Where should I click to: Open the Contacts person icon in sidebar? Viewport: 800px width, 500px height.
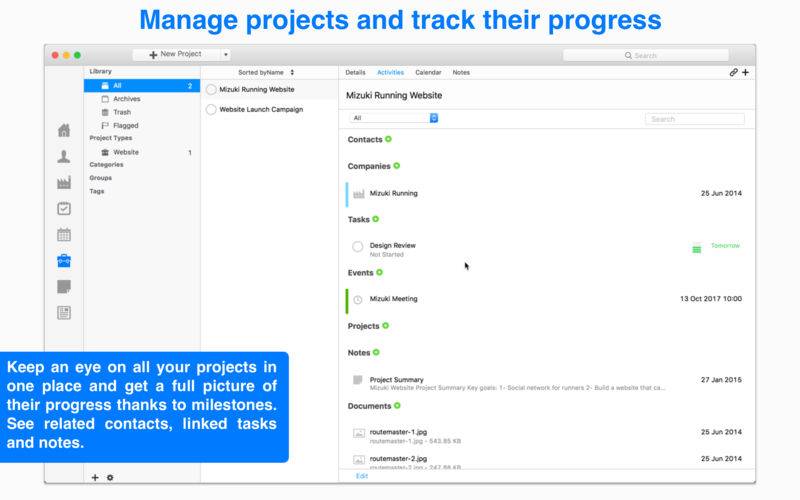pos(64,157)
